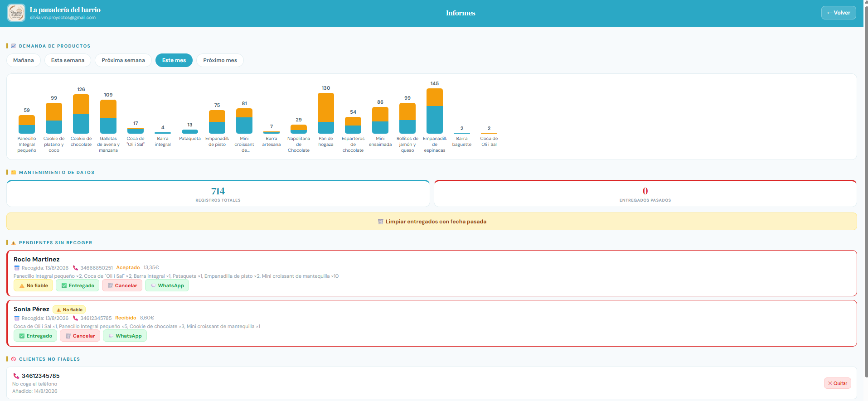Click the Galletas de avena y manzana bar
This screenshot has width=868, height=401.
click(108, 116)
